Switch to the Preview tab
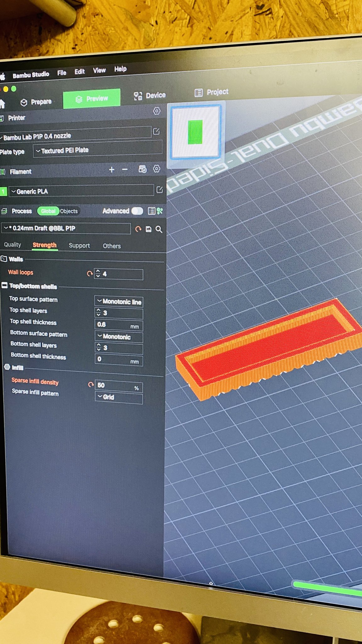This screenshot has width=362, height=644. point(91,99)
